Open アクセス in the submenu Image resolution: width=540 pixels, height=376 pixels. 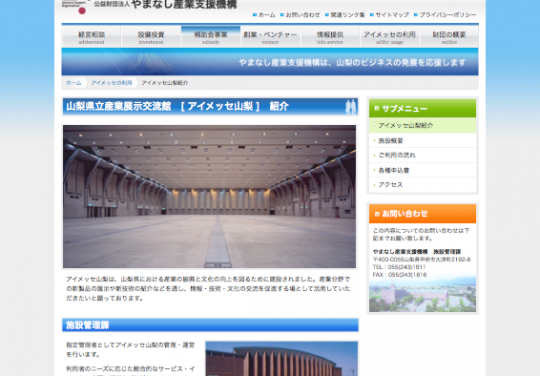coord(423,185)
